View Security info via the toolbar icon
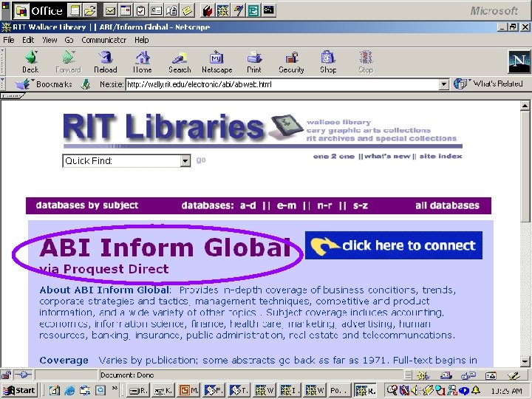 291,62
